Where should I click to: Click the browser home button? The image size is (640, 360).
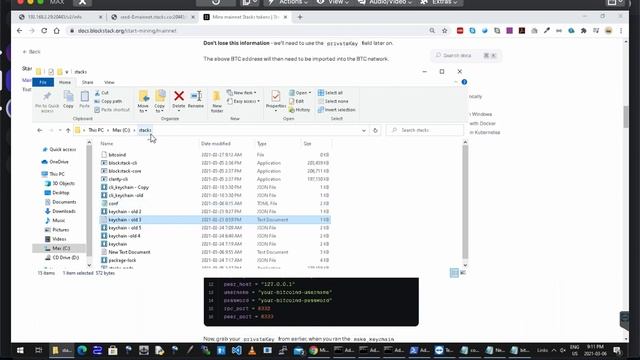(x=57, y=31)
